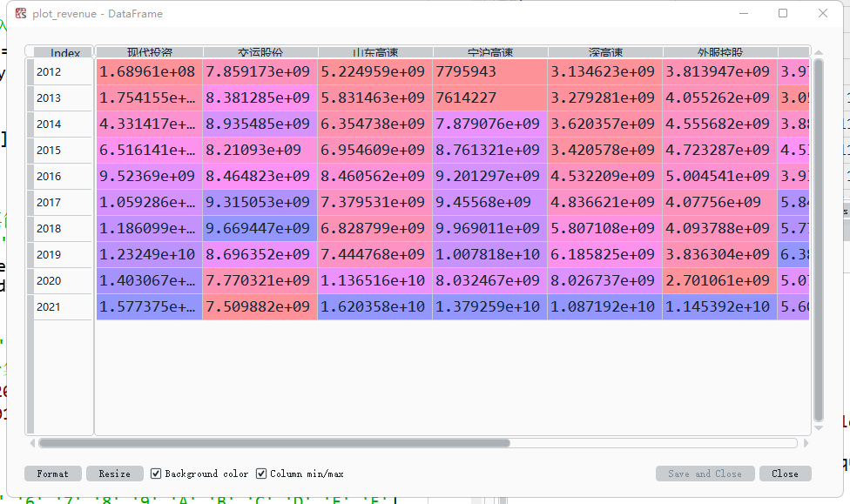Select cell 9.315053e+09
Screen dimensions: 850x504
point(260,202)
